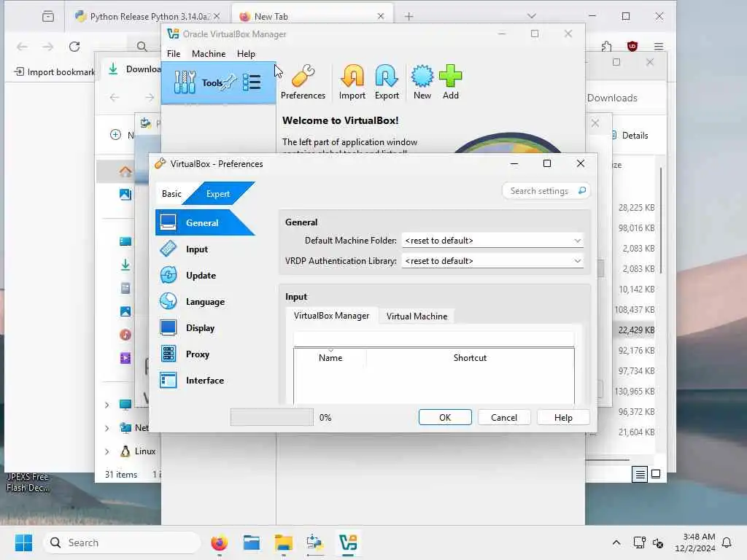Viewport: 747px width, 560px height.
Task: Click the green Add machine icon
Action: (450, 82)
